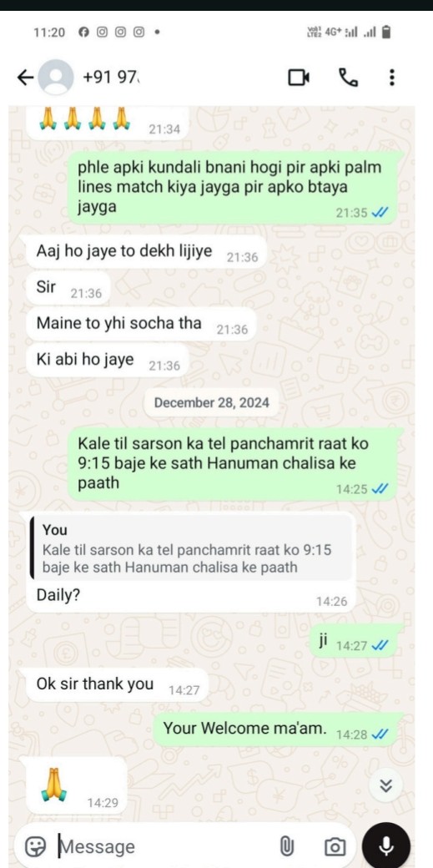Attach a file with paperclip icon
Image resolution: width=433 pixels, height=868 pixels.
pyautogui.click(x=286, y=845)
